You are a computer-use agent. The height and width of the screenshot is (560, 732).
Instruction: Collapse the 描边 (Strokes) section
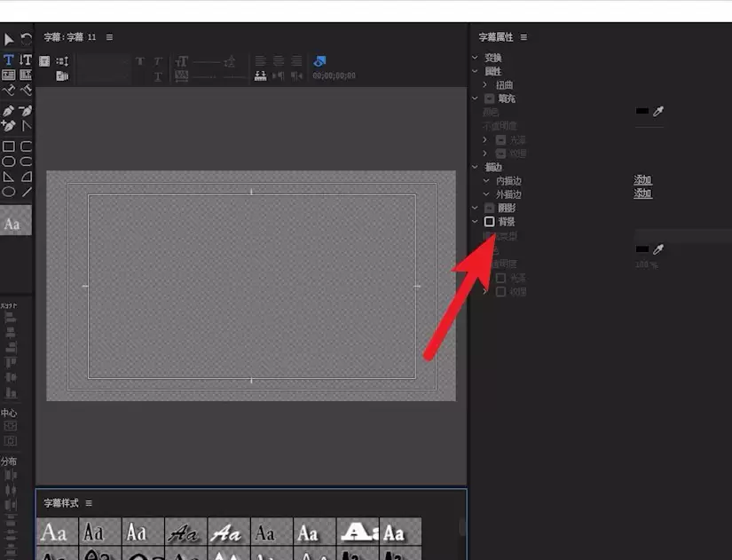pos(476,167)
